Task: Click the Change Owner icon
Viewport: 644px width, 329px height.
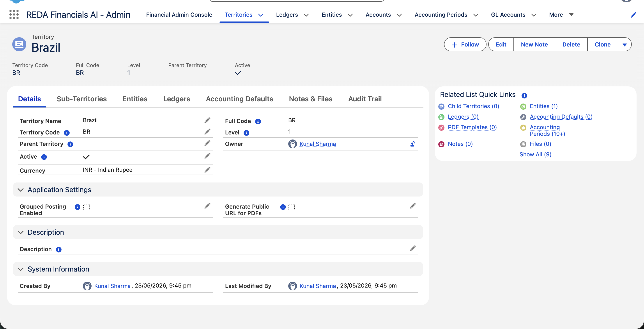Action: pos(413,144)
